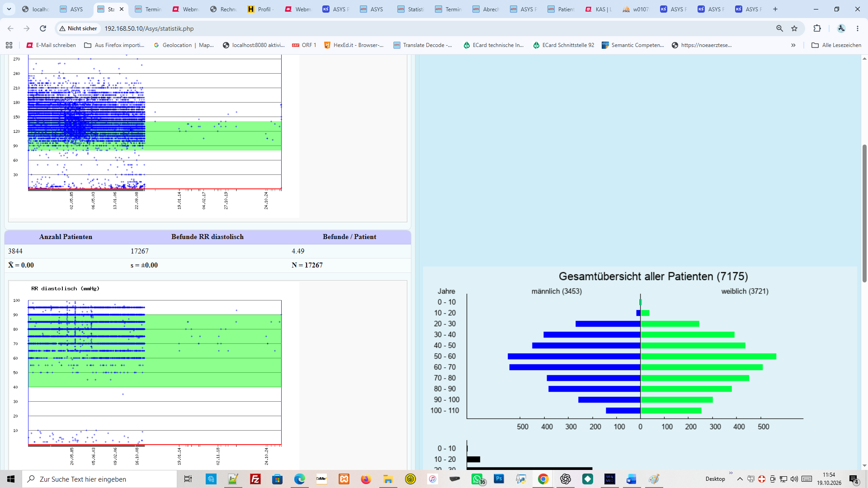The width and height of the screenshot is (868, 488).
Task: Open the Chrome three-dot menu
Action: coord(858,28)
